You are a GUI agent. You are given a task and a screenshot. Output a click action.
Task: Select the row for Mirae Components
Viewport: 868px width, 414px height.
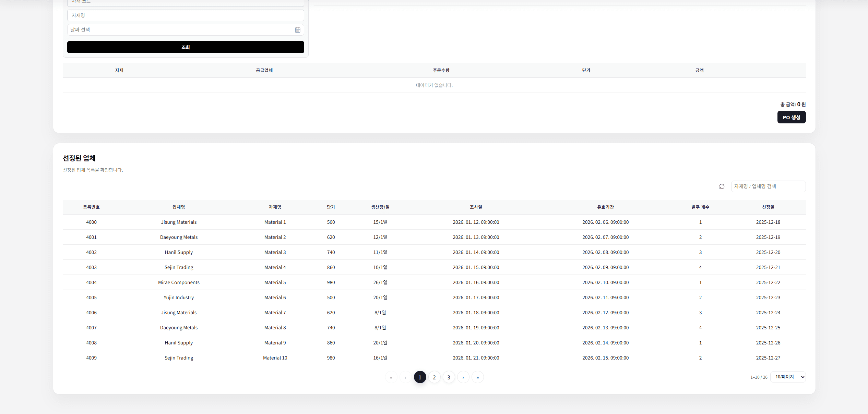tap(179, 282)
